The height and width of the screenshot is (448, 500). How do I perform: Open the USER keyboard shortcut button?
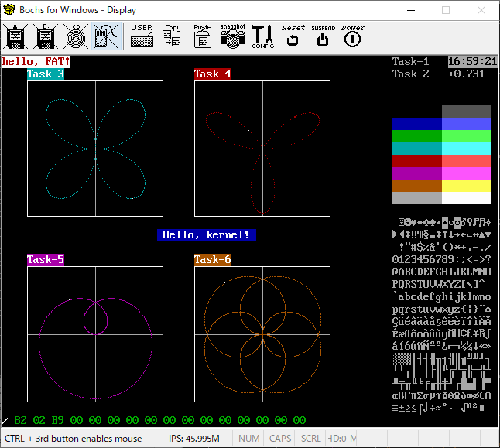point(142,36)
